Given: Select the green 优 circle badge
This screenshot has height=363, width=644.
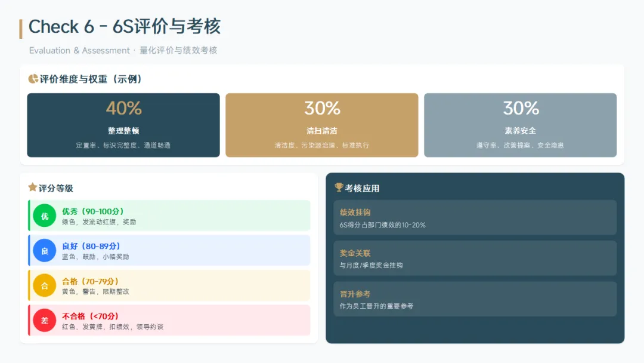Looking at the screenshot, I should pyautogui.click(x=45, y=216).
